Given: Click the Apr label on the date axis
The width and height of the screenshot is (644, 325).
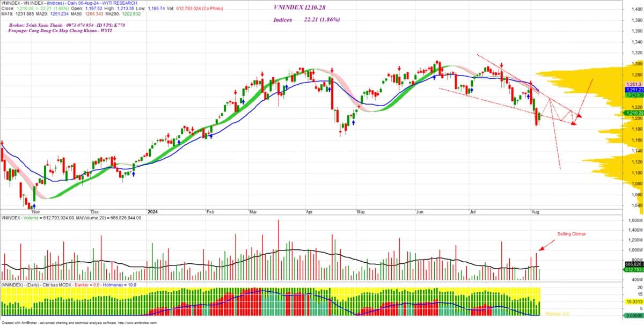Looking at the screenshot, I should [309, 212].
